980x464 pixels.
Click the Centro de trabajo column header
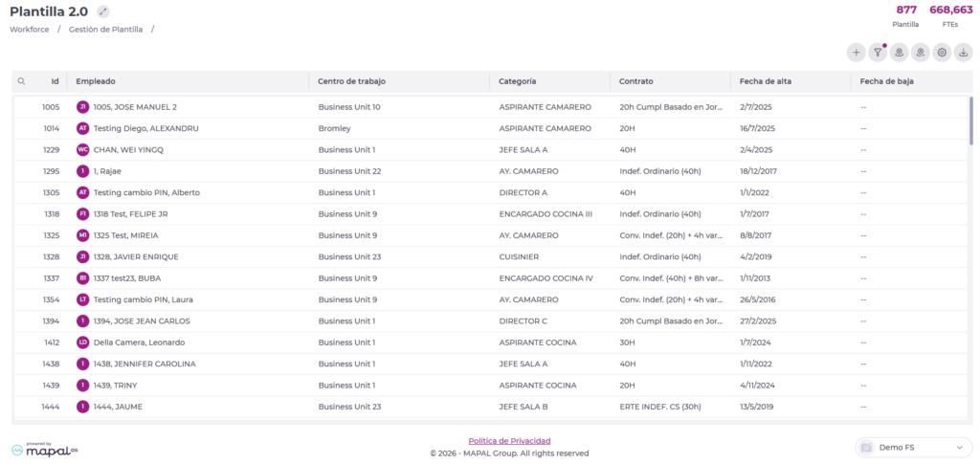[352, 81]
